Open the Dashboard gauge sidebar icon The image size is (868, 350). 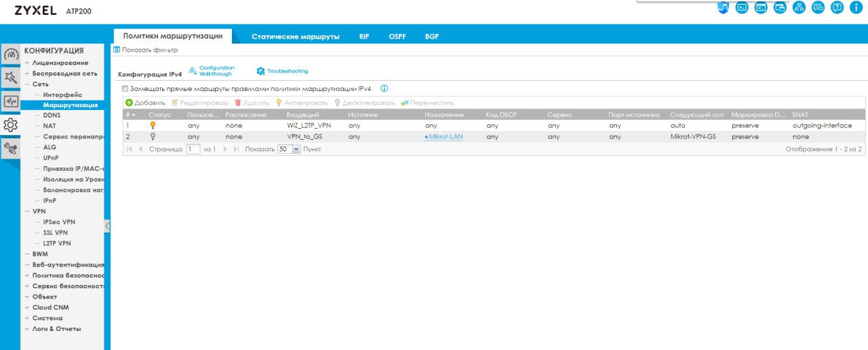[10, 54]
